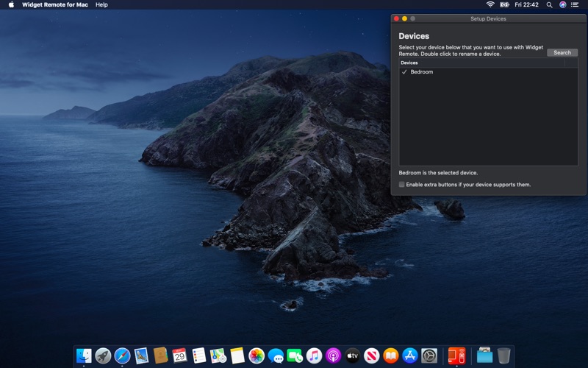
Task: Open the Help menu
Action: (x=101, y=4)
